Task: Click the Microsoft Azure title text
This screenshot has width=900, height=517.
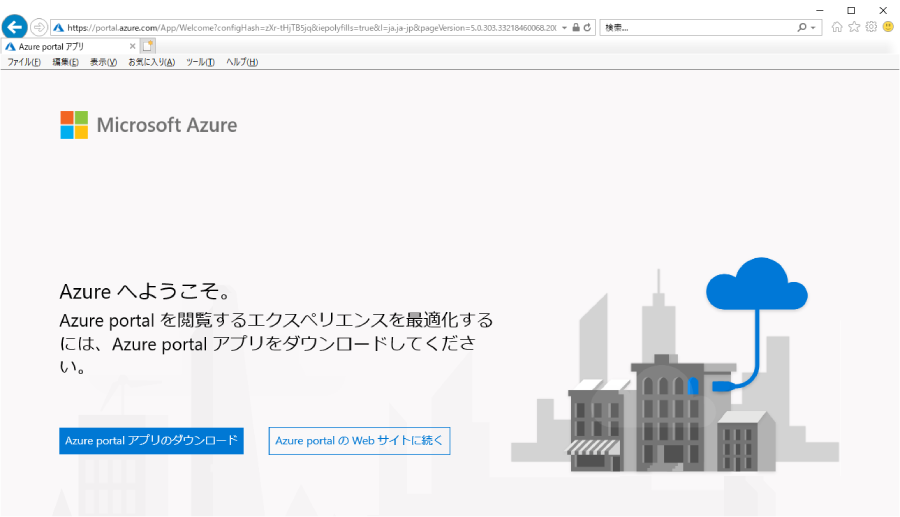Action: click(x=167, y=125)
